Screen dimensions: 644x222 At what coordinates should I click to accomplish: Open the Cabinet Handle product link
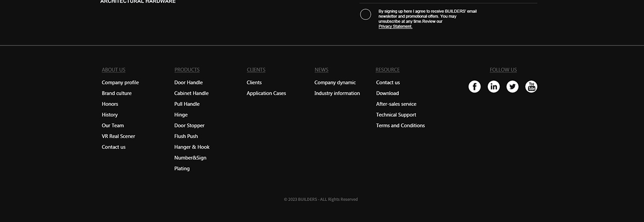click(191, 94)
